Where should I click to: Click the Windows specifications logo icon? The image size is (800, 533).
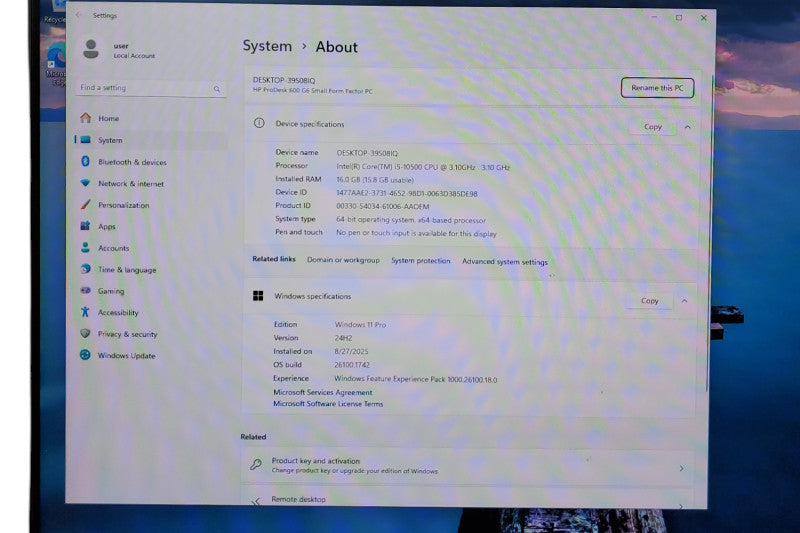coord(258,296)
